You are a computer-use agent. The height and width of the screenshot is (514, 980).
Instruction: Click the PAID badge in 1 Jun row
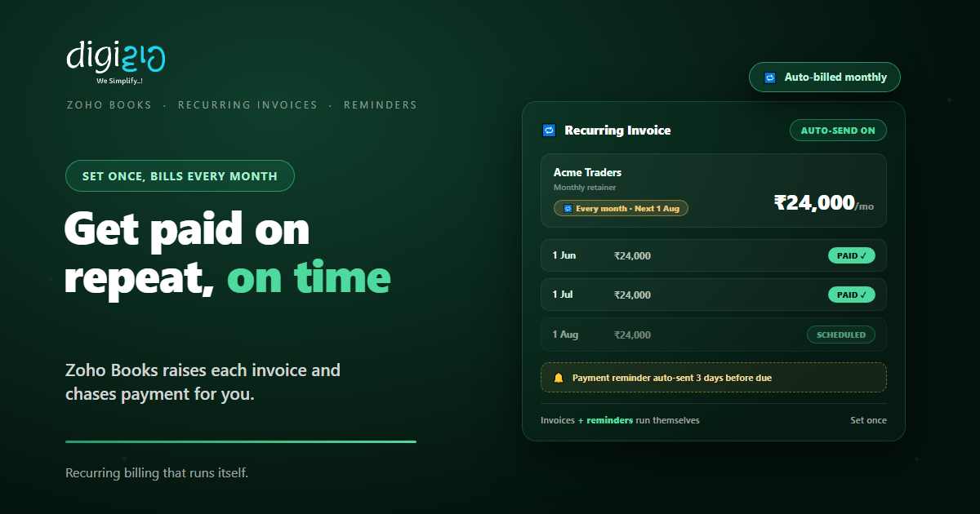point(852,255)
